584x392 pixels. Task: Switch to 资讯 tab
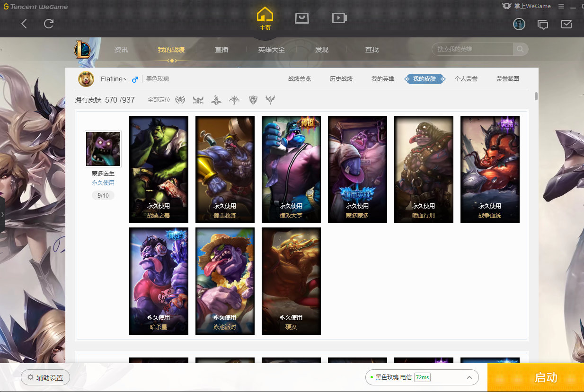(121, 50)
